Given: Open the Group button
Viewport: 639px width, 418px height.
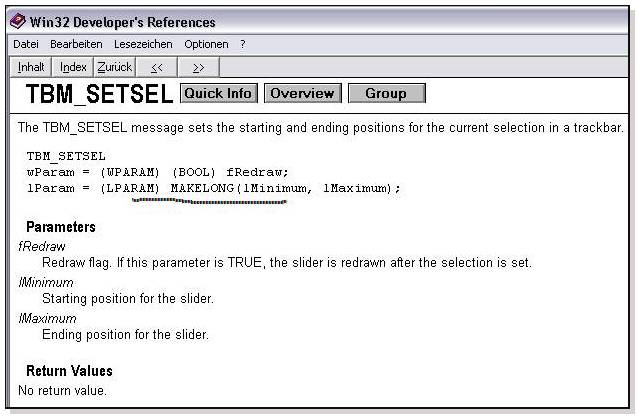Looking at the screenshot, I should 386,93.
